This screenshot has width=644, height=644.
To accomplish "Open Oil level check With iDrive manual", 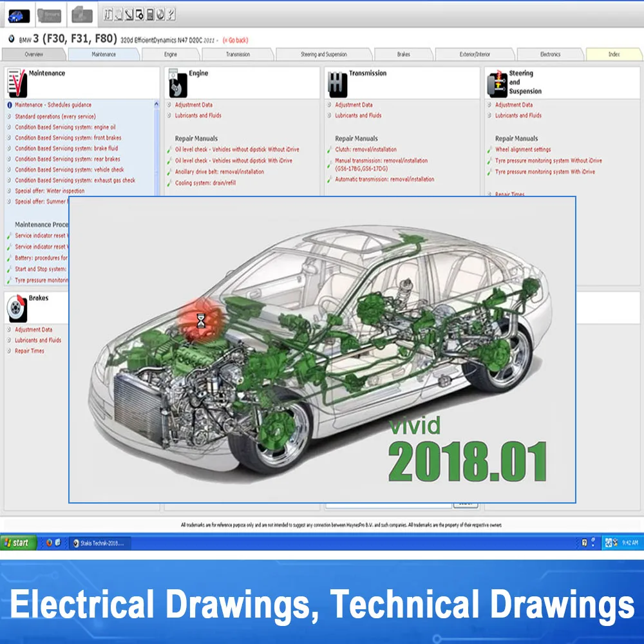I will pyautogui.click(x=234, y=160).
